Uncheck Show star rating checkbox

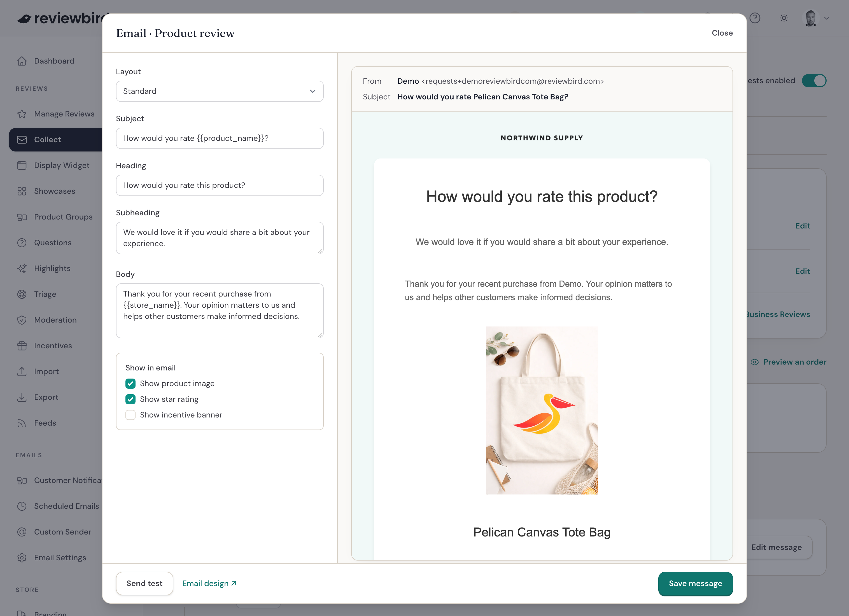pos(130,399)
